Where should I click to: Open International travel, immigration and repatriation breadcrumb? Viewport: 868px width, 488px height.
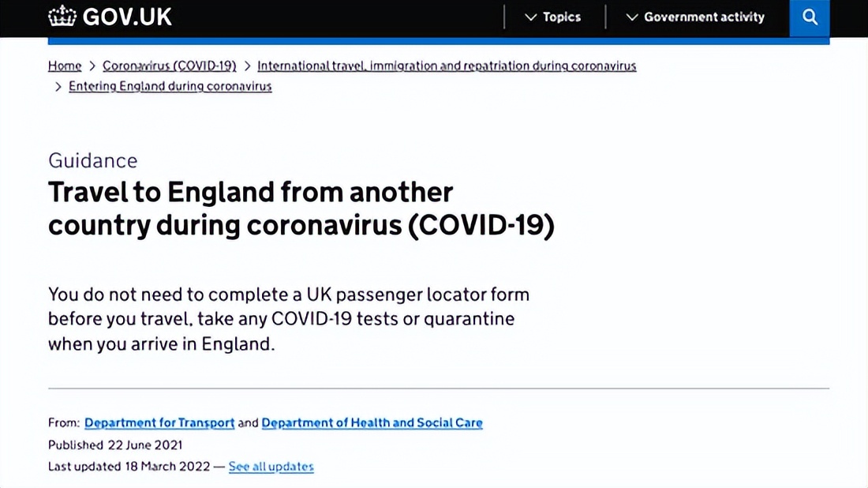(447, 66)
